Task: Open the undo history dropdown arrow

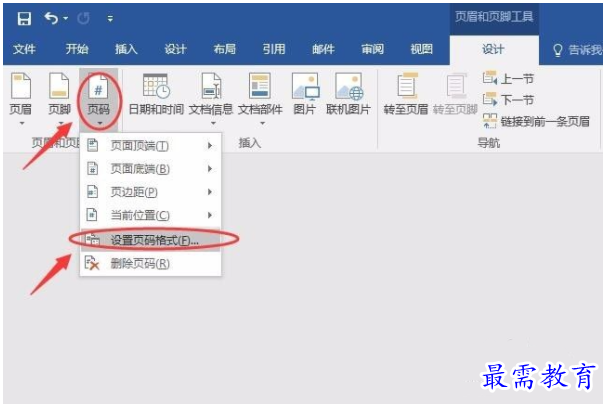Action: tap(66, 18)
